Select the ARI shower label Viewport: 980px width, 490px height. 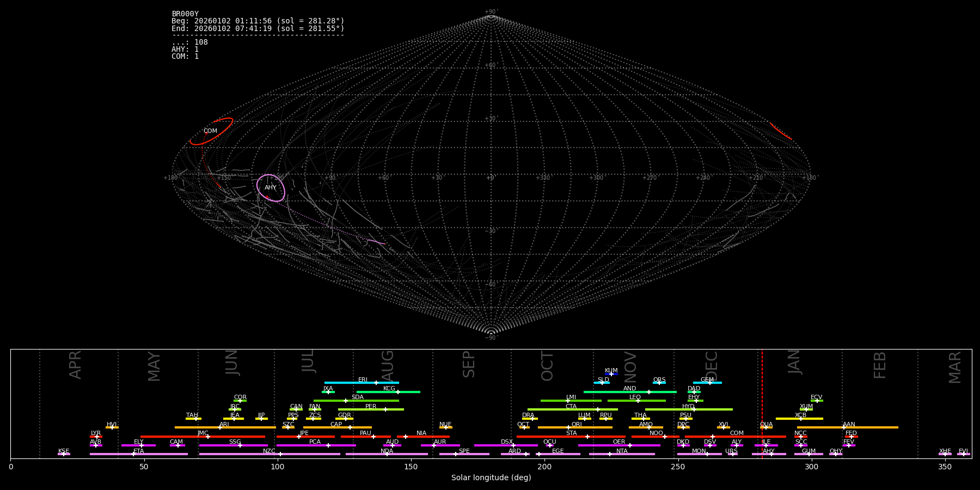pos(224,425)
